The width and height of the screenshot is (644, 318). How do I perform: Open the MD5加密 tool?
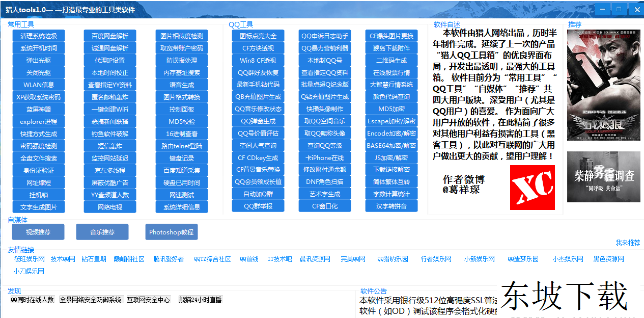(391, 109)
